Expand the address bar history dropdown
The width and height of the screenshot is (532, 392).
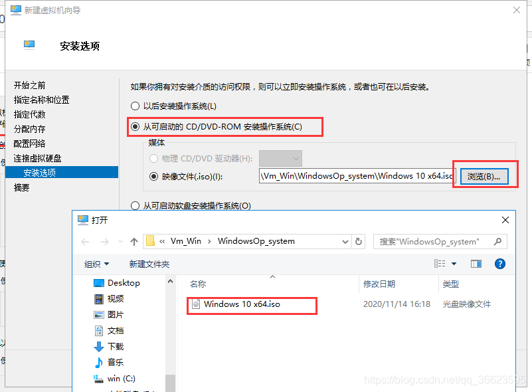coord(345,242)
